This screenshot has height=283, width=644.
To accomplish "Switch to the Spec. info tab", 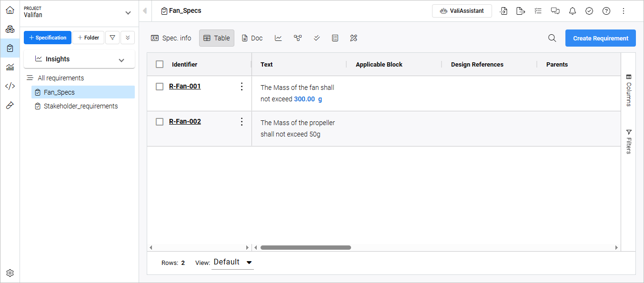I will point(171,38).
